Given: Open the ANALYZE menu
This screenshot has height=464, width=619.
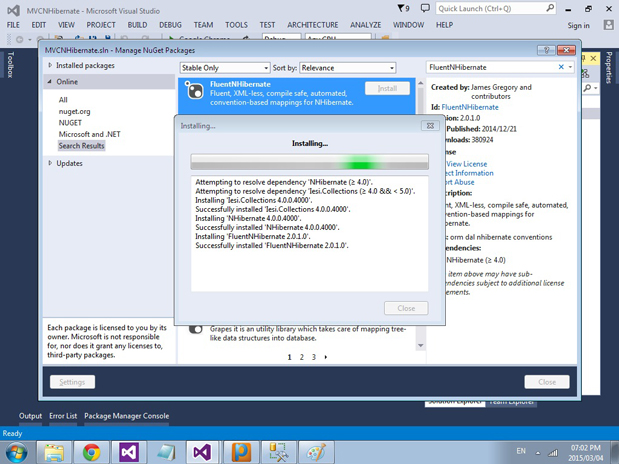Looking at the screenshot, I should click(366, 25).
